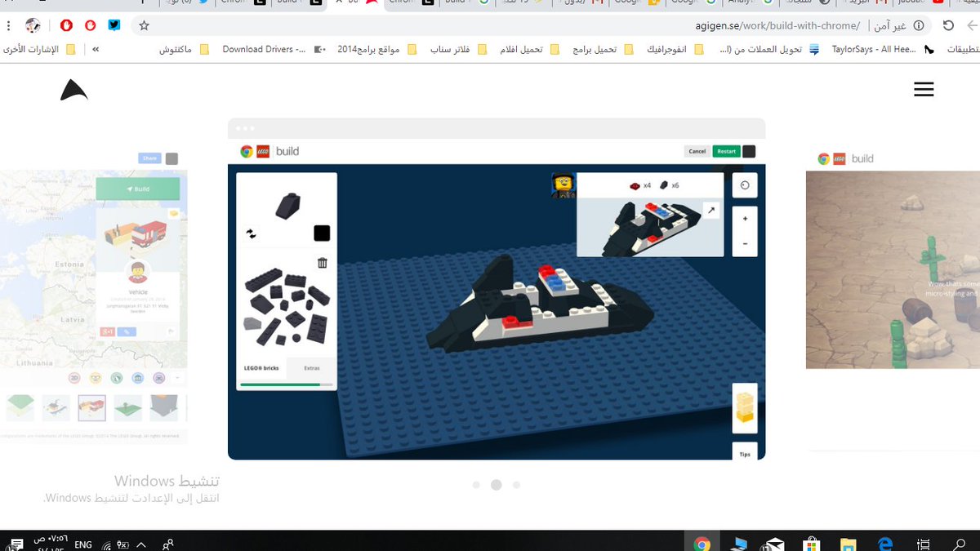This screenshot has width=980, height=551.
Task: Zoom out with the minus icon
Action: pyautogui.click(x=745, y=243)
